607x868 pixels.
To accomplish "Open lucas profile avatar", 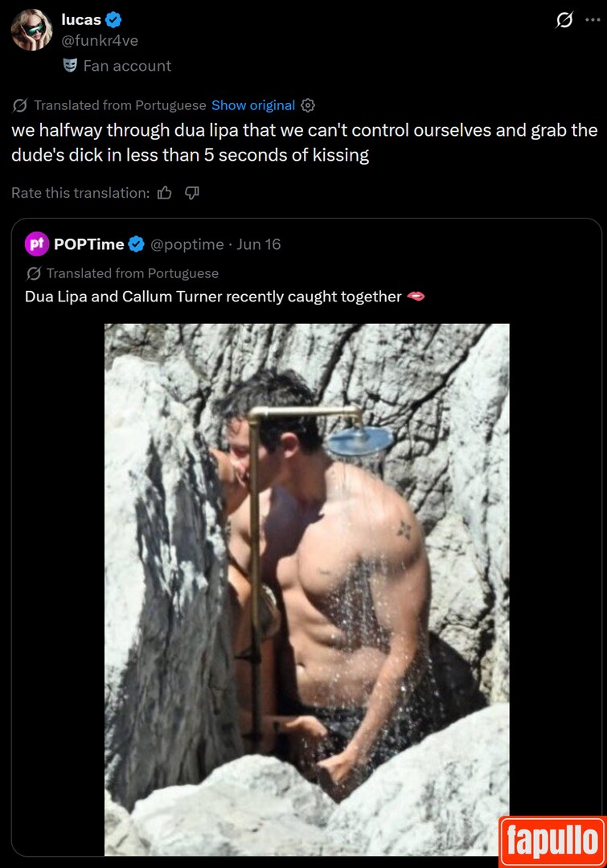I will tap(31, 30).
